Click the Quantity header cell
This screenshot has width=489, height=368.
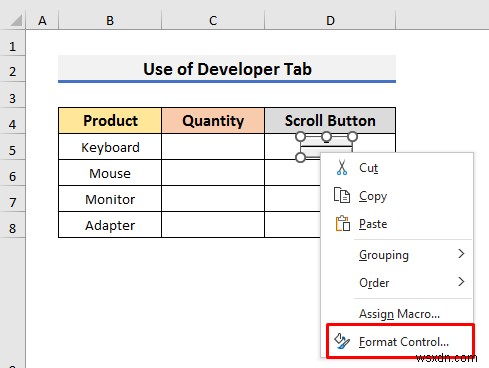[213, 121]
